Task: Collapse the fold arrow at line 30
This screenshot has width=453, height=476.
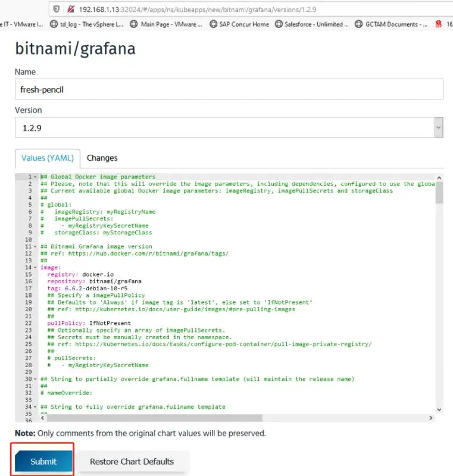Action: [35, 379]
